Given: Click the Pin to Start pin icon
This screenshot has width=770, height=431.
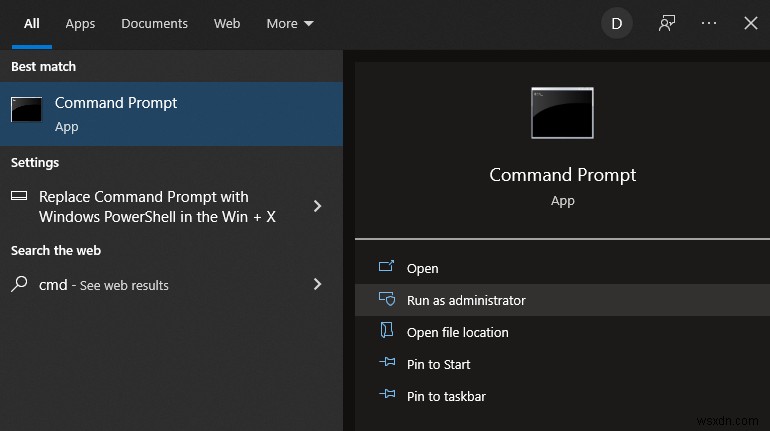Looking at the screenshot, I should click(x=387, y=362).
